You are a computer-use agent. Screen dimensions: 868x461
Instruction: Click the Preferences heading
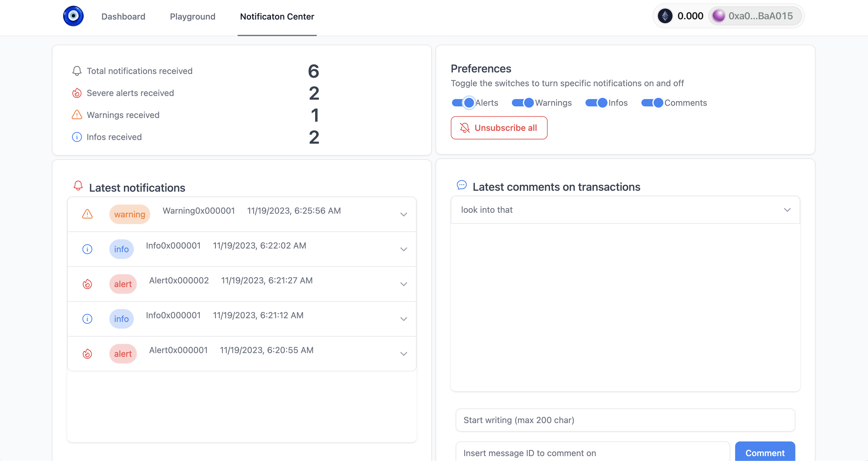point(481,68)
